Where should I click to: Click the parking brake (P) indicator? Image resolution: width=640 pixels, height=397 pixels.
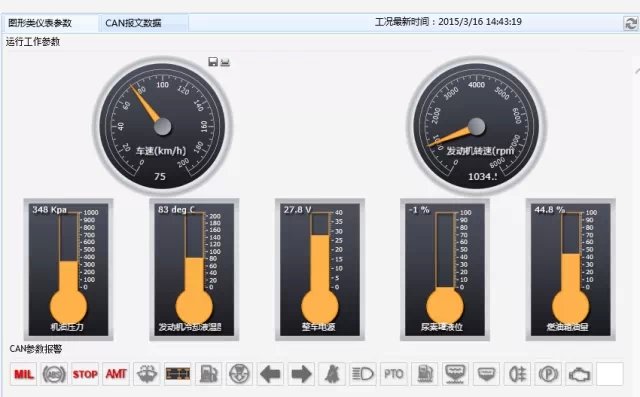coord(548,374)
